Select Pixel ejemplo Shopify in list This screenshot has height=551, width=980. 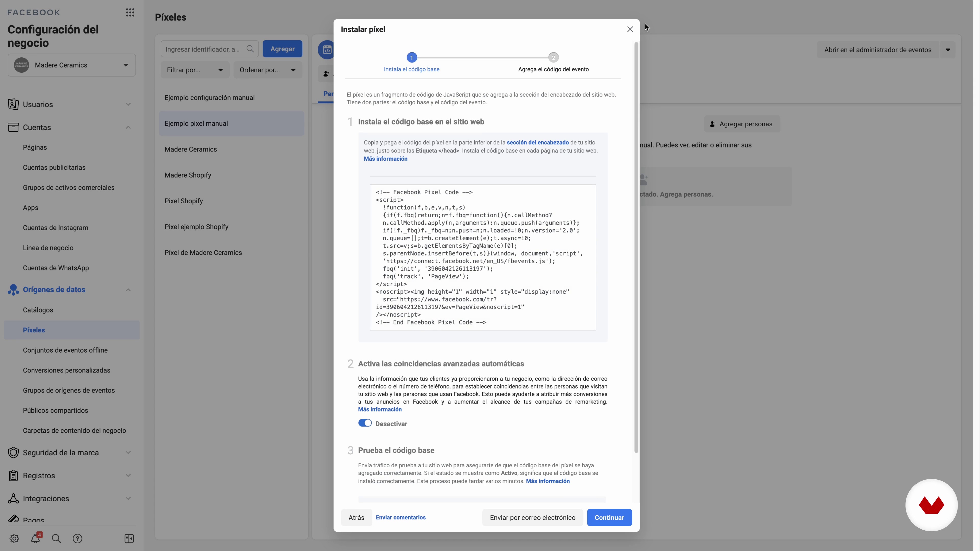(x=231, y=227)
